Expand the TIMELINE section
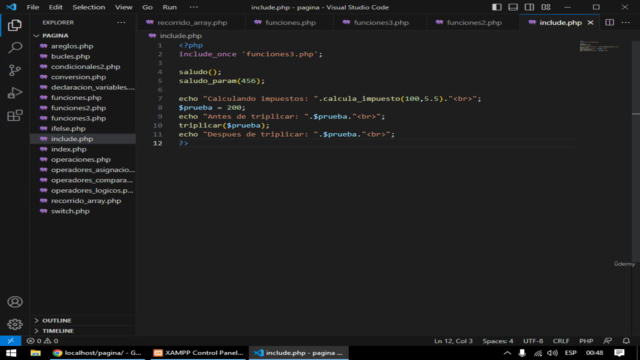640x360 pixels. tap(83, 331)
